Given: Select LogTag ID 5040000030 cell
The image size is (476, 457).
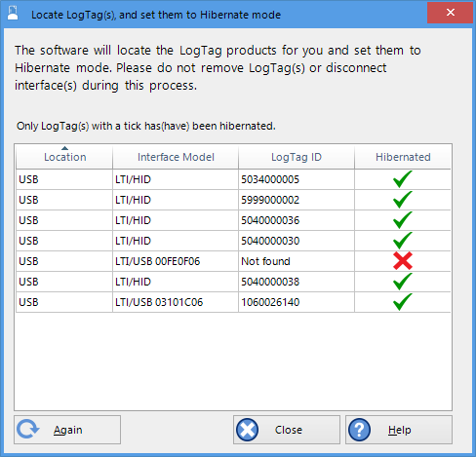Looking at the screenshot, I should (297, 241).
